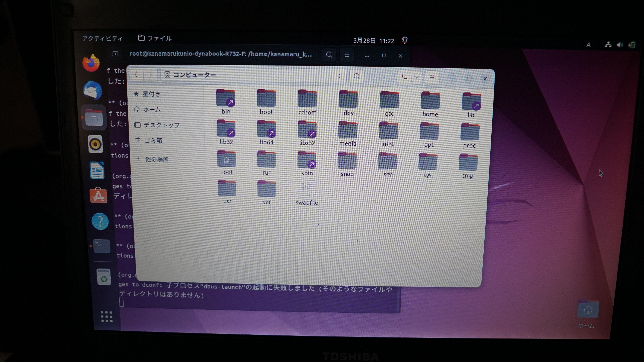Open the sbin folder
The width and height of the screenshot is (644, 362).
pos(307,164)
